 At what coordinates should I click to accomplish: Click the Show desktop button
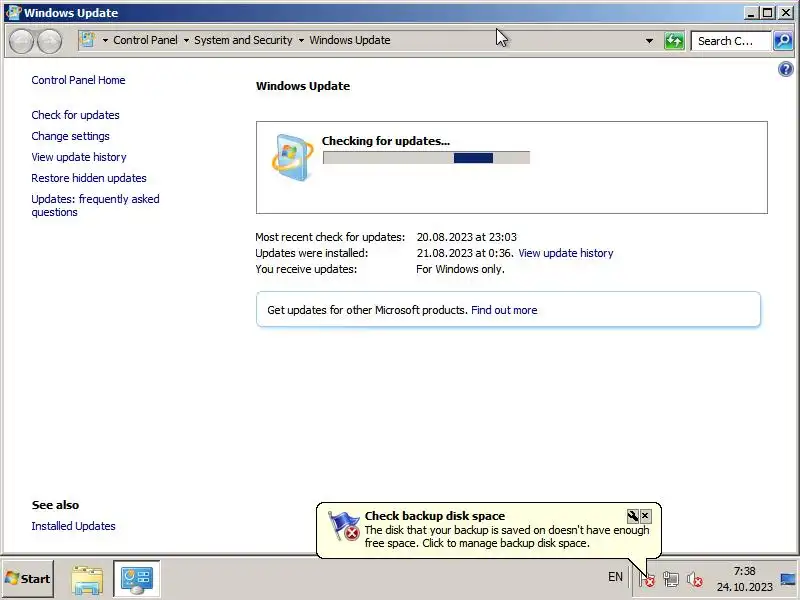pos(789,579)
